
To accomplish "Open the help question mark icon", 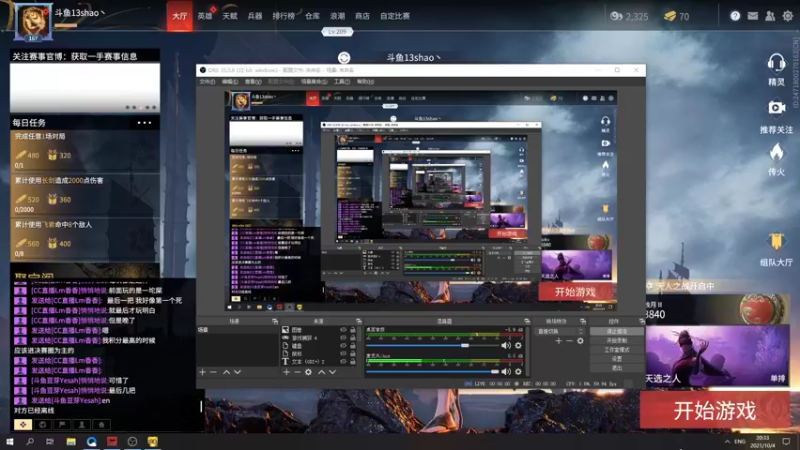I will click(x=735, y=16).
